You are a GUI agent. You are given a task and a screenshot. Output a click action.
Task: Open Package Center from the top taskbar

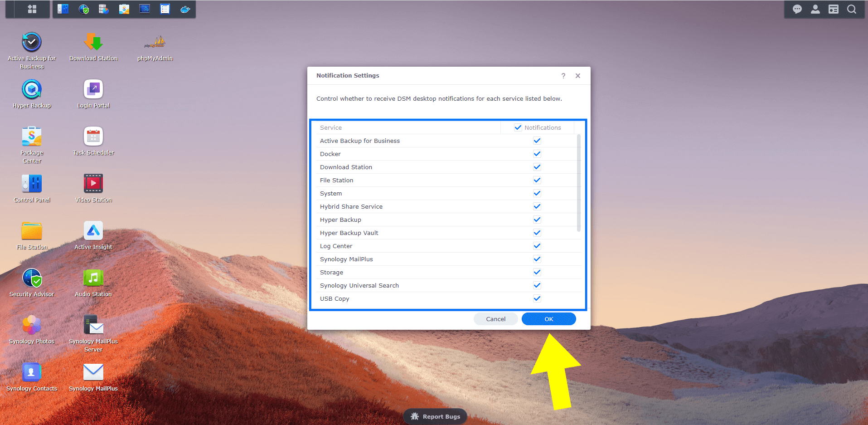(124, 9)
